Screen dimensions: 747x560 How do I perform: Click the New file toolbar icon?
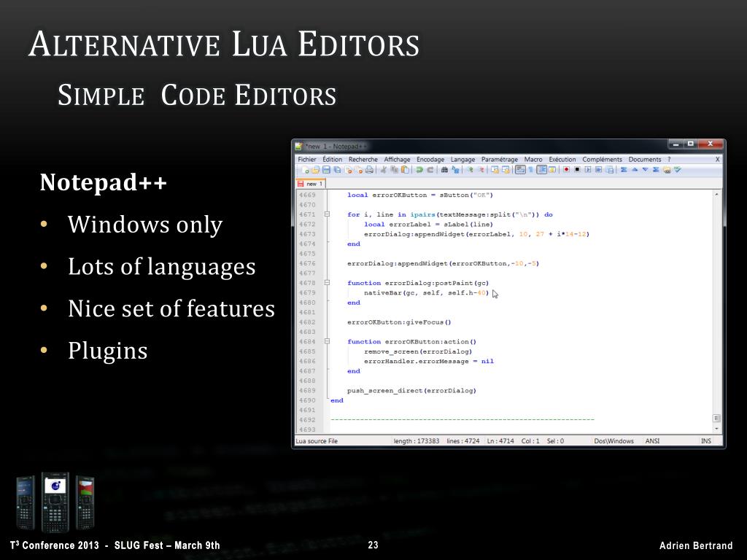[x=306, y=169]
